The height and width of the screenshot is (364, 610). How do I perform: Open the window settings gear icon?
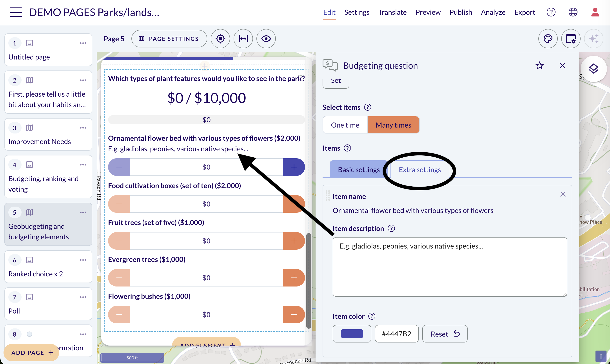[571, 38]
